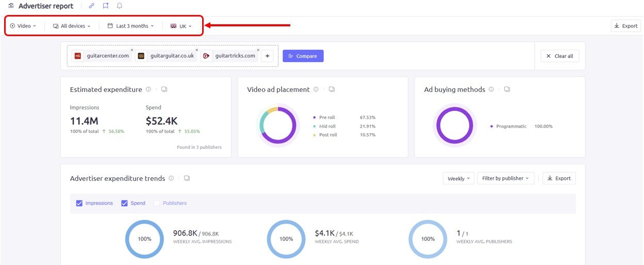The width and height of the screenshot is (644, 265).
Task: Add another advertiser with plus button
Action: (x=267, y=56)
